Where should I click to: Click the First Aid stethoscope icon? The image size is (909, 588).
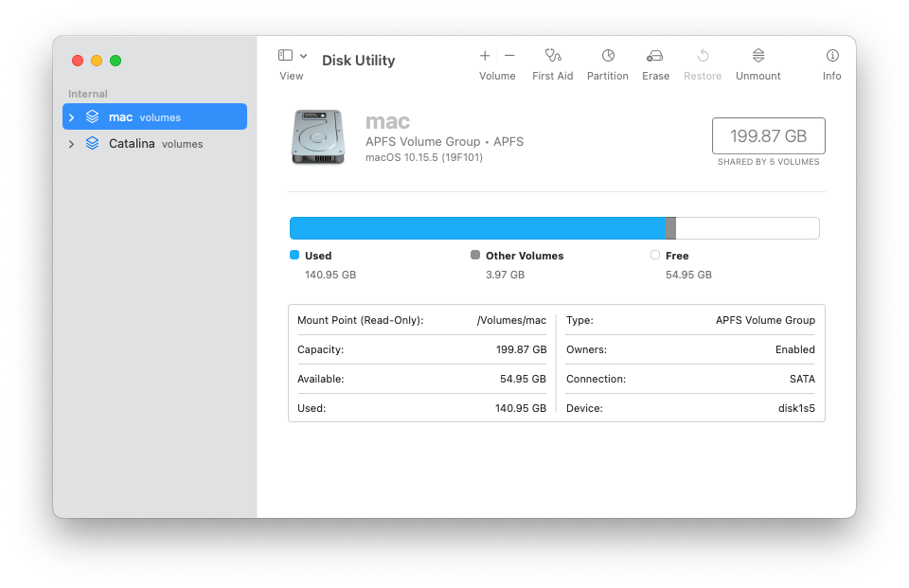[x=553, y=56]
